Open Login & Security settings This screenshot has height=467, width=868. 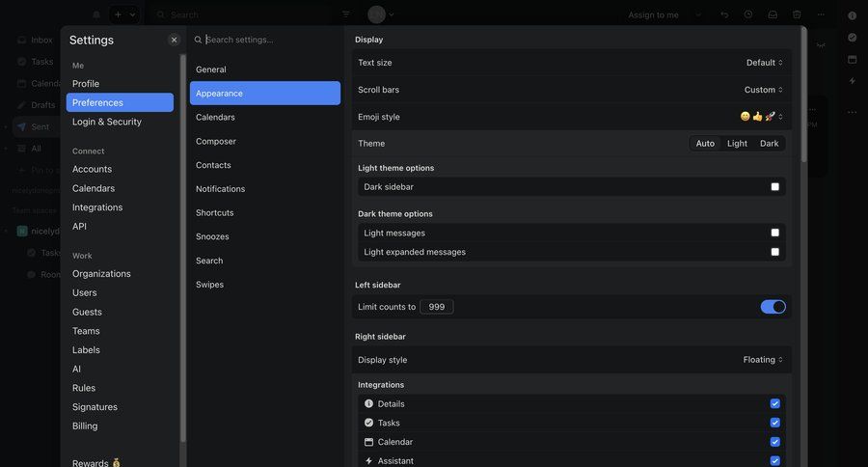(120, 122)
